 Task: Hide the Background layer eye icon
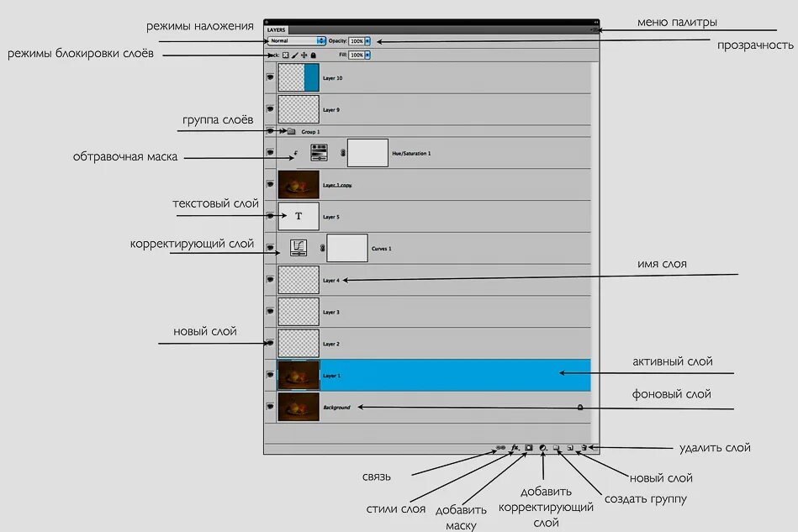tap(270, 407)
